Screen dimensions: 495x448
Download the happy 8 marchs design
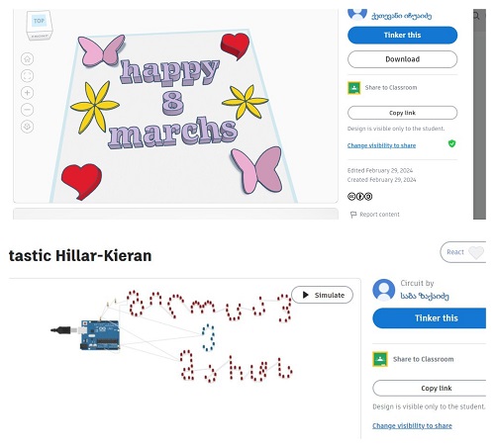pos(402,59)
